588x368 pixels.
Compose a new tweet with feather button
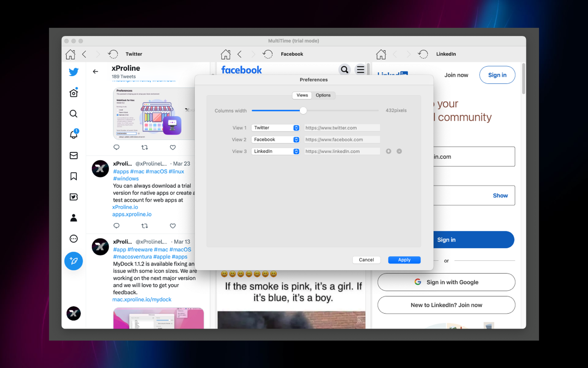(74, 261)
